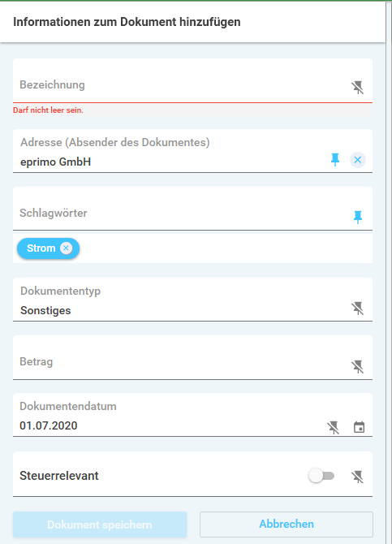Unpin the Adresse sender field
This screenshot has width=392, height=544.
[x=335, y=160]
